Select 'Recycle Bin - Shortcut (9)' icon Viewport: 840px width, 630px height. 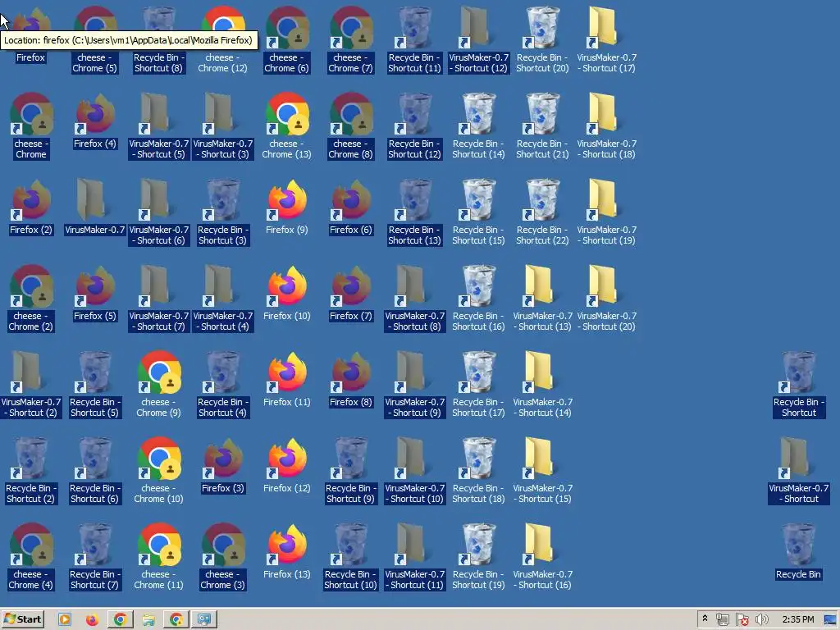click(350, 471)
